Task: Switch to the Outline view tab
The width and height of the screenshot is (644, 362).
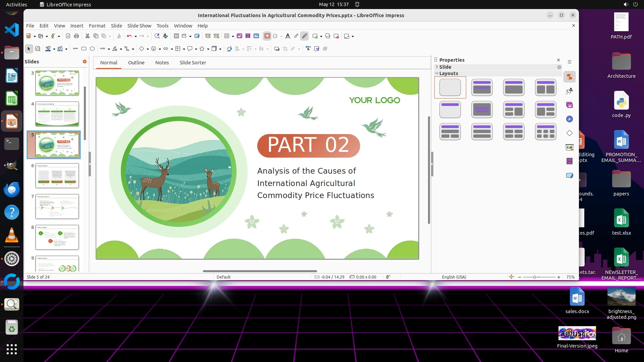Action: click(x=136, y=63)
